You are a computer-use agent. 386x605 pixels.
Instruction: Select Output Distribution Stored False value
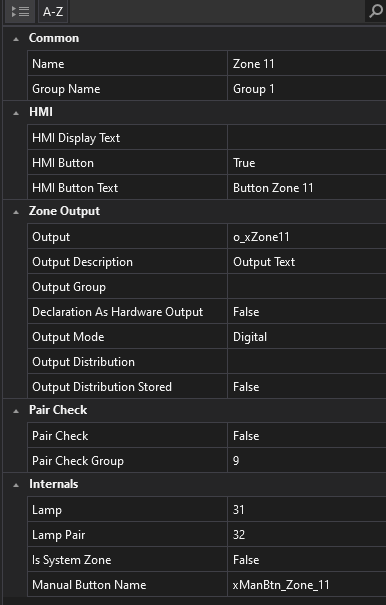pos(307,387)
